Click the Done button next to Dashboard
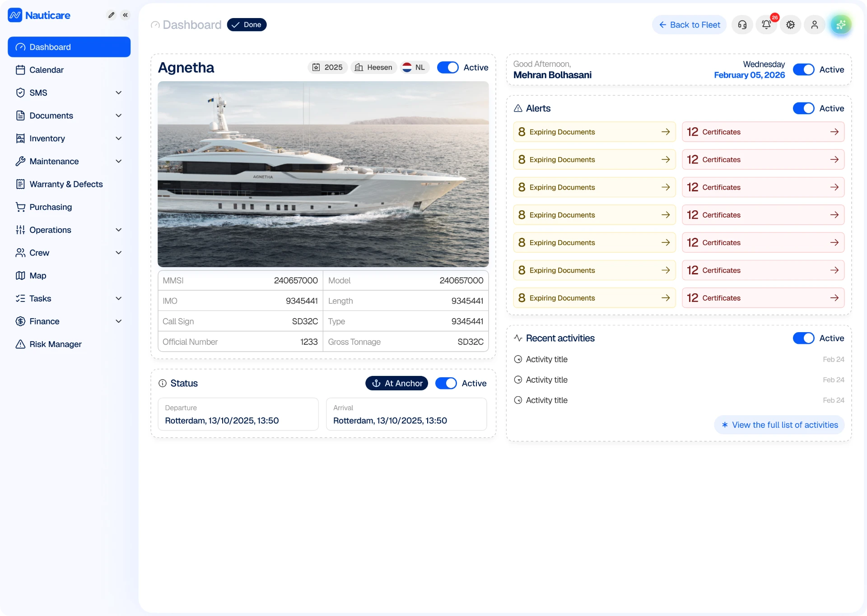Screen dimensions: 867x616 point(247,25)
